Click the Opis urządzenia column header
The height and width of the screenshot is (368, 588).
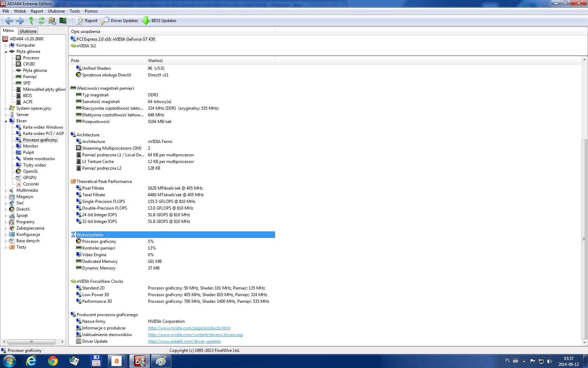tap(172, 32)
